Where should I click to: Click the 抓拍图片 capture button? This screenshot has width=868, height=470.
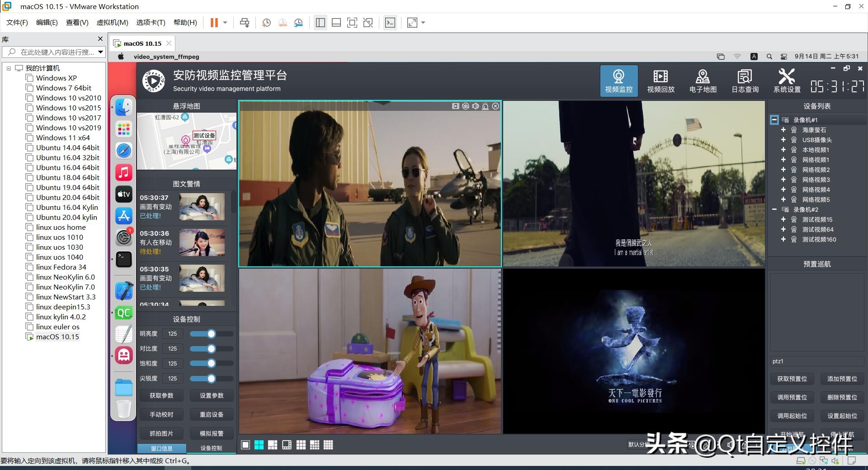161,433
